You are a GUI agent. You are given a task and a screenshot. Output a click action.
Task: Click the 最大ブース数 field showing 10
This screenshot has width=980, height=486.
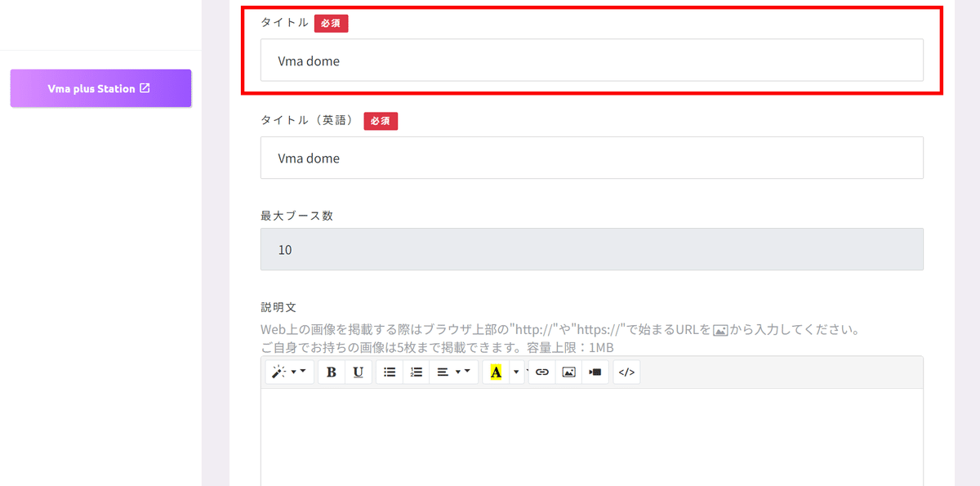point(592,249)
